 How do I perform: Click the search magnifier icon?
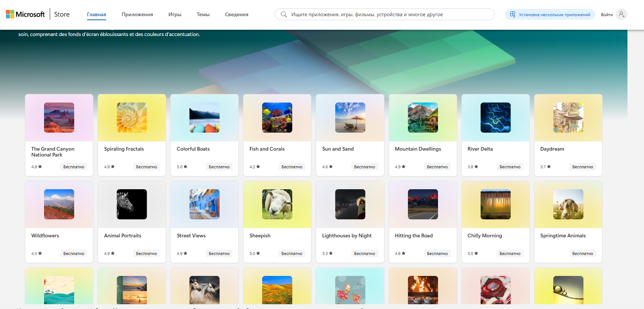coord(283,14)
